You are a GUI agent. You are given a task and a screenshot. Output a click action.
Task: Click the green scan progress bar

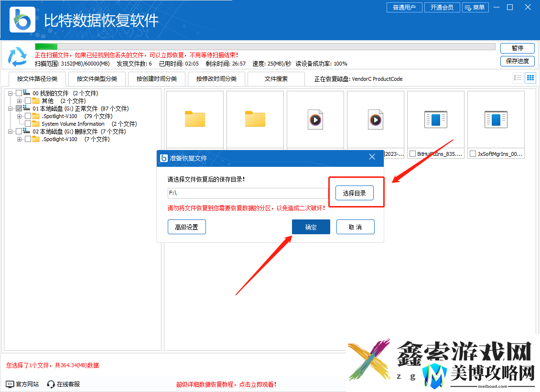pyautogui.click(x=46, y=46)
